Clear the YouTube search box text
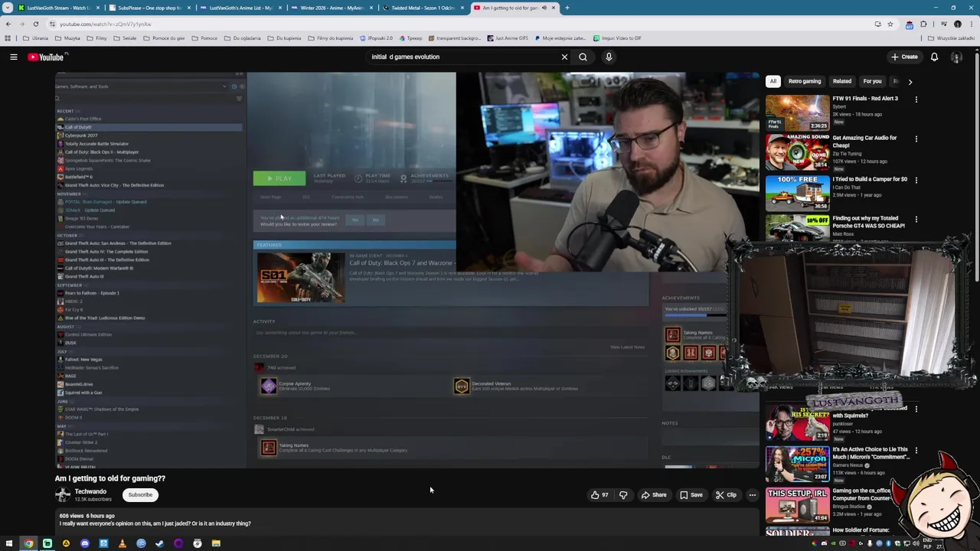The height and width of the screenshot is (551, 980). pos(564,57)
